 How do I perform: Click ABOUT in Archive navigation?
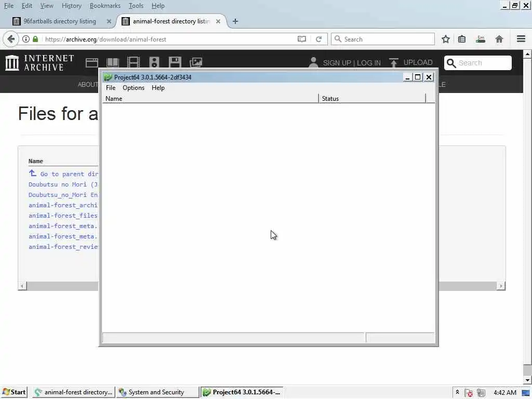coord(88,85)
